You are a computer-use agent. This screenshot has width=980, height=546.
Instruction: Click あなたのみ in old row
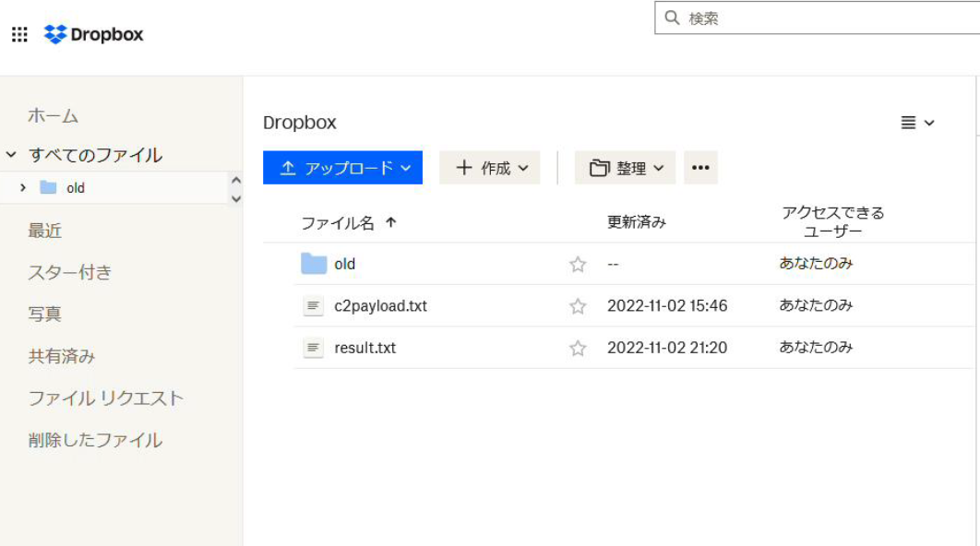pyautogui.click(x=816, y=264)
